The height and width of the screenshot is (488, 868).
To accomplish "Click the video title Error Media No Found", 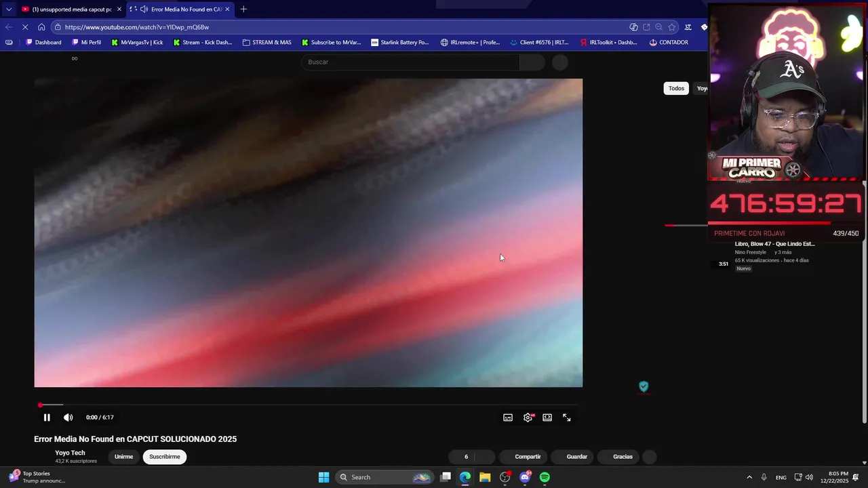I will (x=136, y=439).
